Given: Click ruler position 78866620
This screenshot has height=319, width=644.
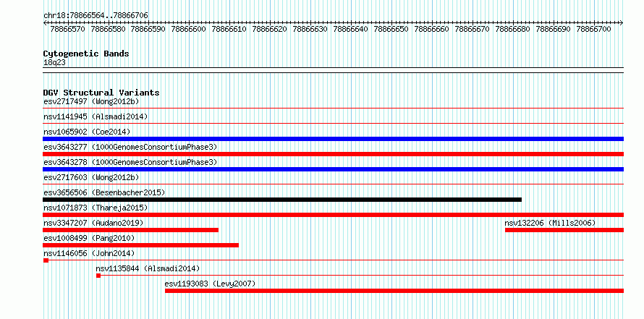Looking at the screenshot, I should [270, 29].
